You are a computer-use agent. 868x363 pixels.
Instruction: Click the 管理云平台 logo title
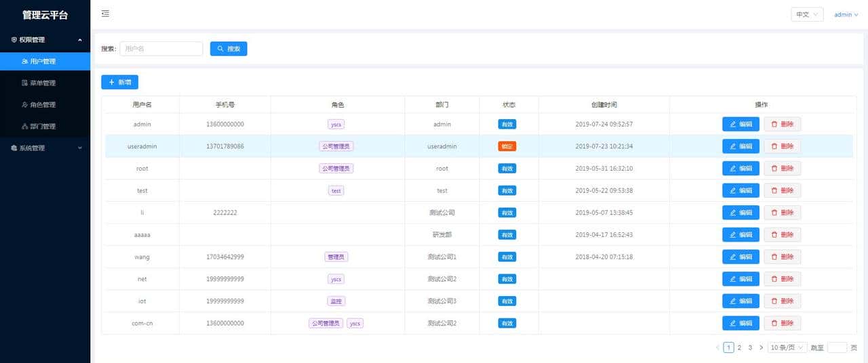[x=45, y=15]
